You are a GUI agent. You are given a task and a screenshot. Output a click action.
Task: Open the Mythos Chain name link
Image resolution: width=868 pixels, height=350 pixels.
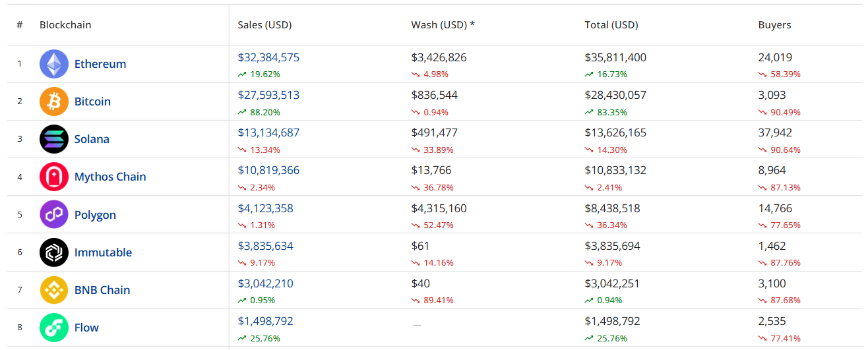110,177
